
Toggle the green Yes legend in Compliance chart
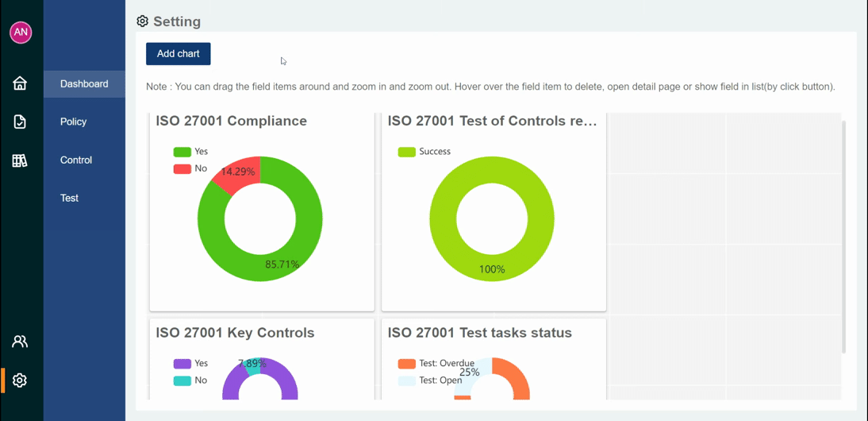182,152
